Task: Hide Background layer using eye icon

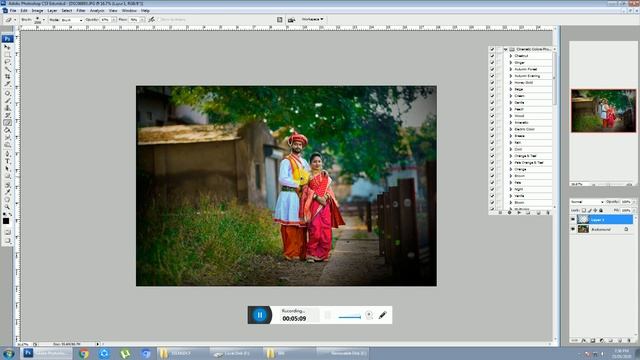Action: point(573,229)
